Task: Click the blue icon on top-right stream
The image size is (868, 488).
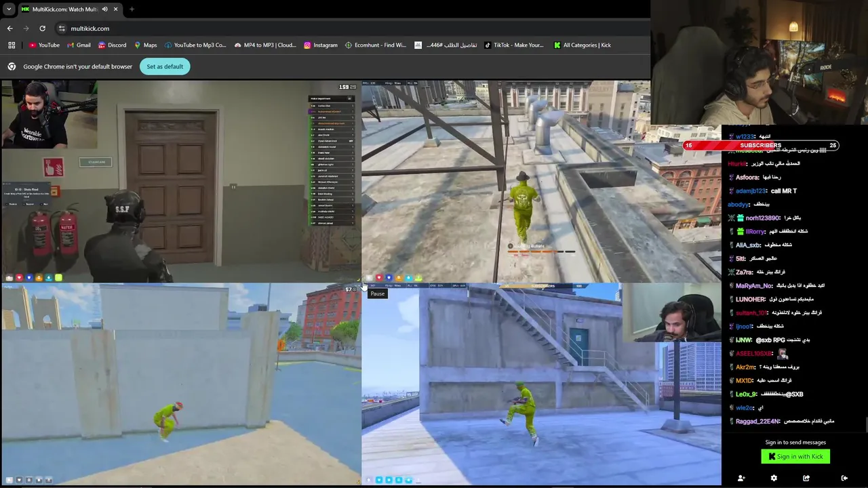Action: pyautogui.click(x=389, y=278)
